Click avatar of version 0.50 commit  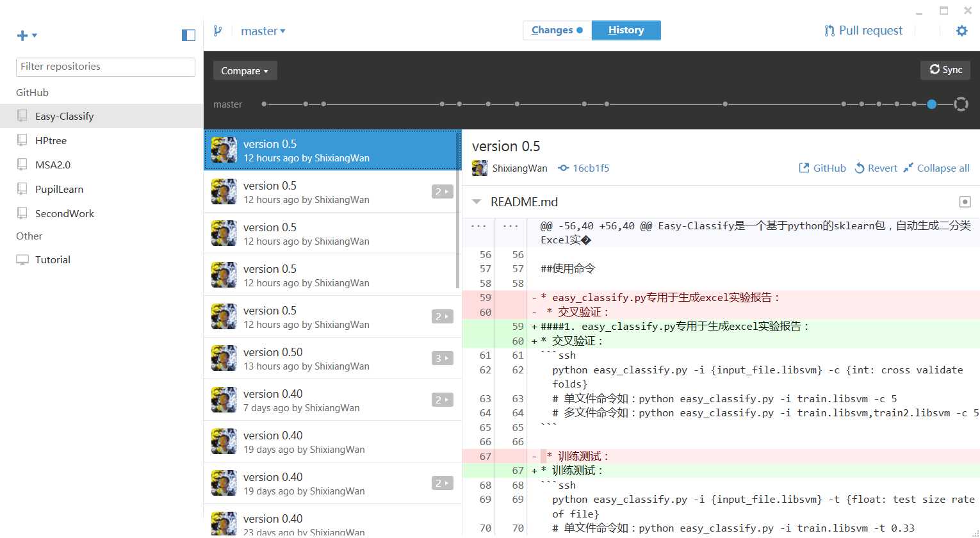(224, 358)
